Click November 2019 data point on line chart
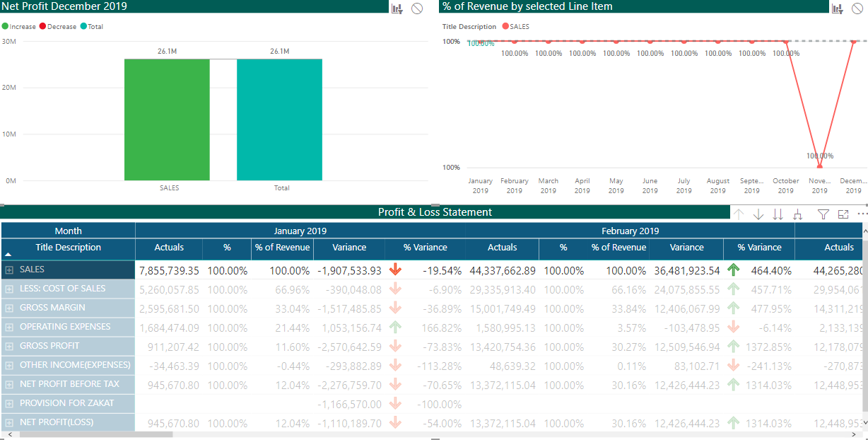 point(820,167)
